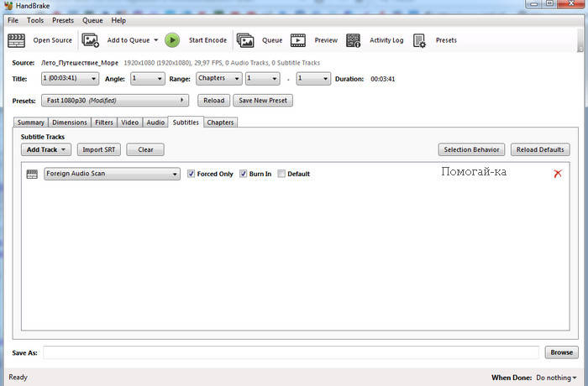Switch to the Filters tab
Viewport: 588px width, 386px height.
click(104, 123)
